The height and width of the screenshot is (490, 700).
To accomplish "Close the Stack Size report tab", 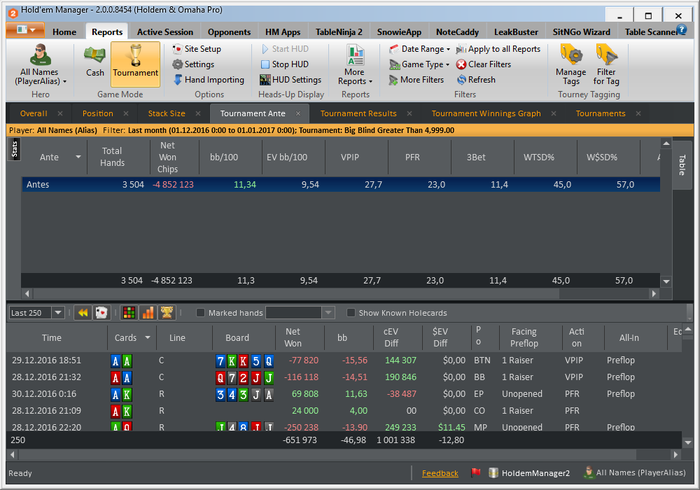I will click(x=198, y=113).
